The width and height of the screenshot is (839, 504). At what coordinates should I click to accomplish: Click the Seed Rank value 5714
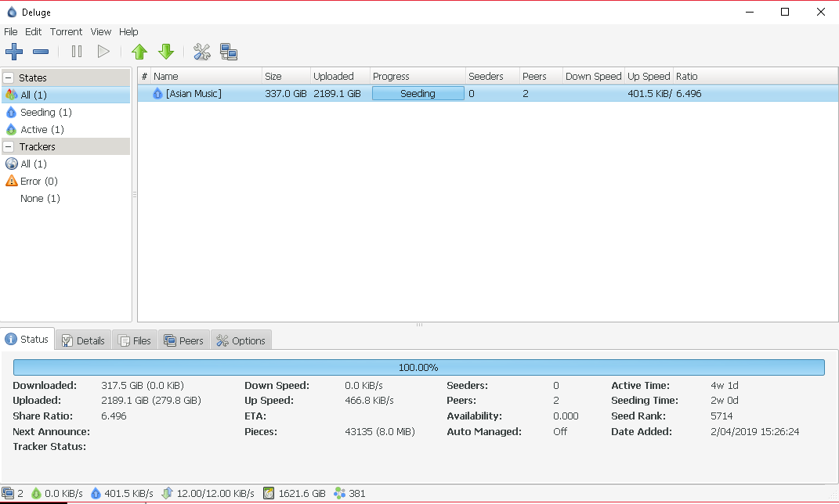(x=721, y=416)
